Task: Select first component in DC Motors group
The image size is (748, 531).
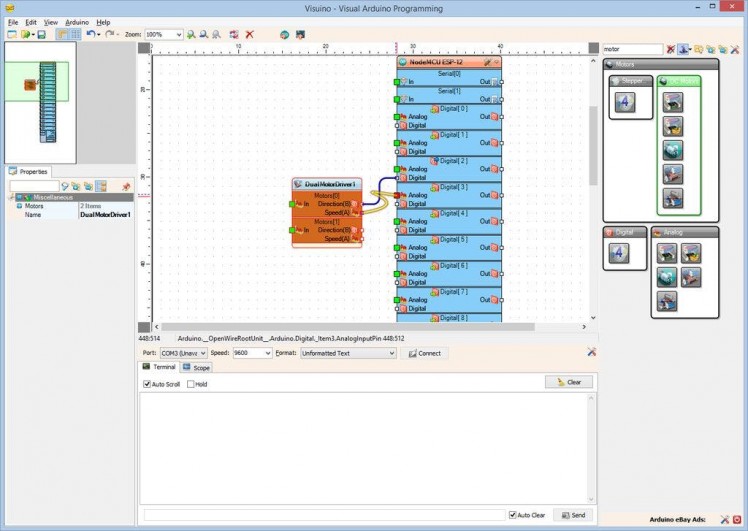Action: point(672,101)
